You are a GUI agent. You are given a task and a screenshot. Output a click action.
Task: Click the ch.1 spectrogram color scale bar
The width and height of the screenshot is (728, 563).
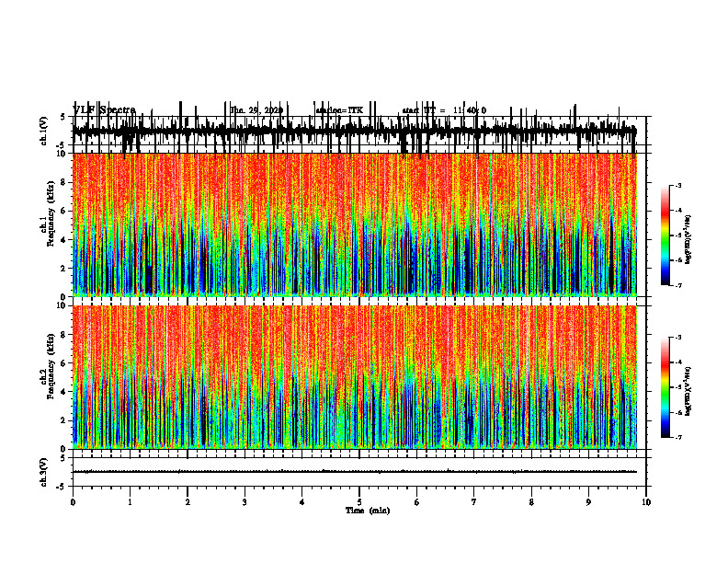(665, 235)
